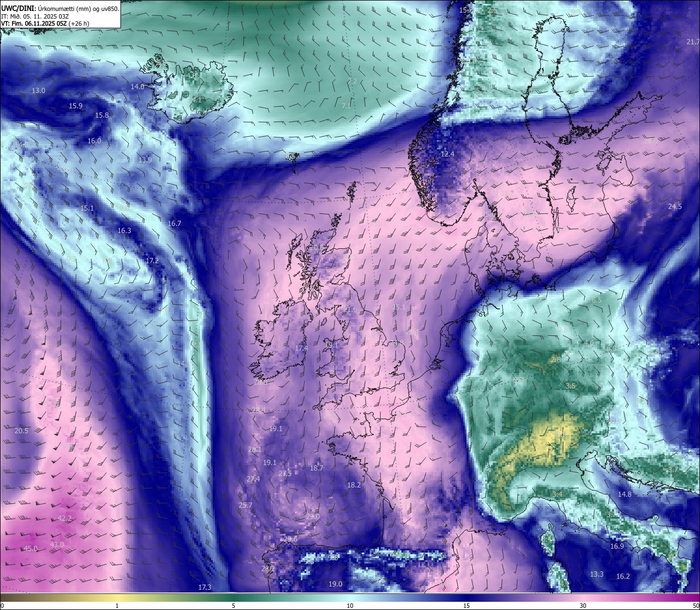Click the 3.5 value label
Viewport: 700px width, 610px height.
click(x=570, y=386)
